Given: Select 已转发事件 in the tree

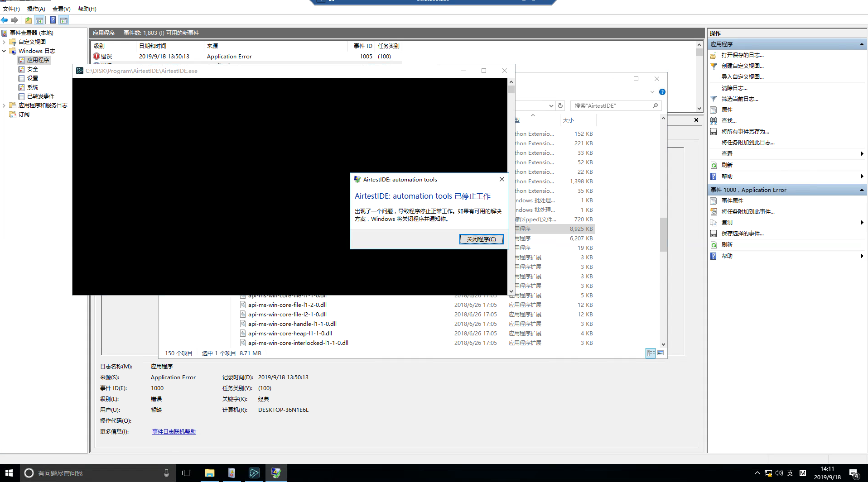Looking at the screenshot, I should pyautogui.click(x=41, y=96).
